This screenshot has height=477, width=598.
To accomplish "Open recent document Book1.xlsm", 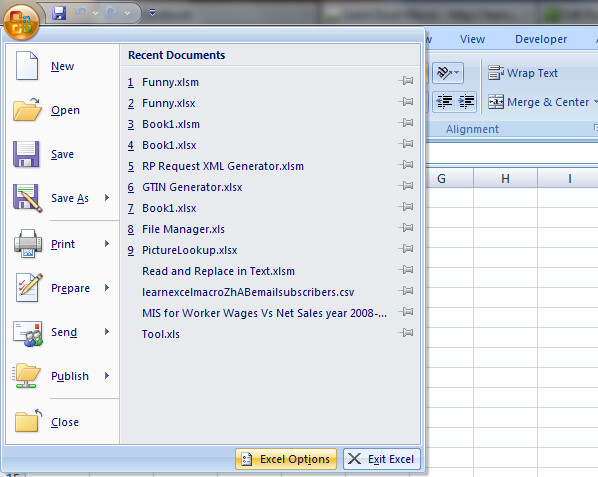I will coord(171,124).
